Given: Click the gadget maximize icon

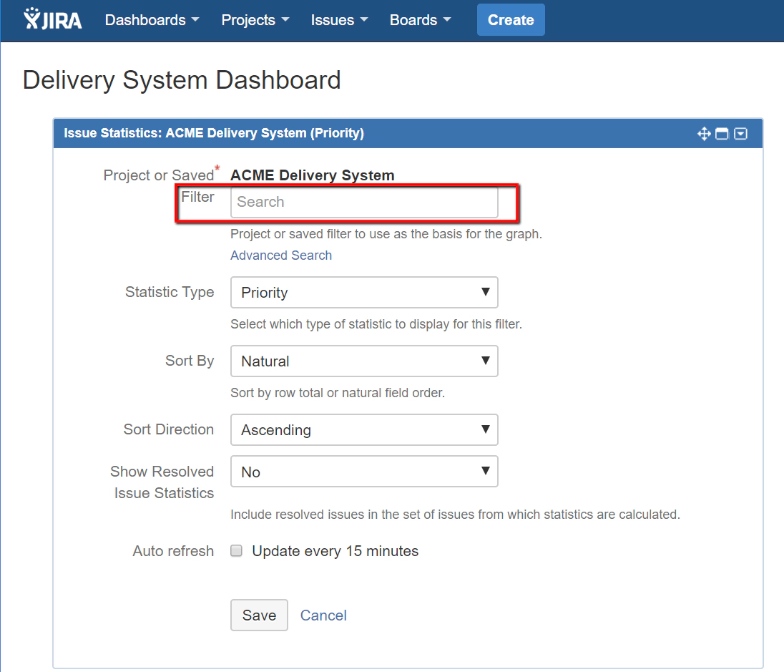Looking at the screenshot, I should click(x=722, y=134).
